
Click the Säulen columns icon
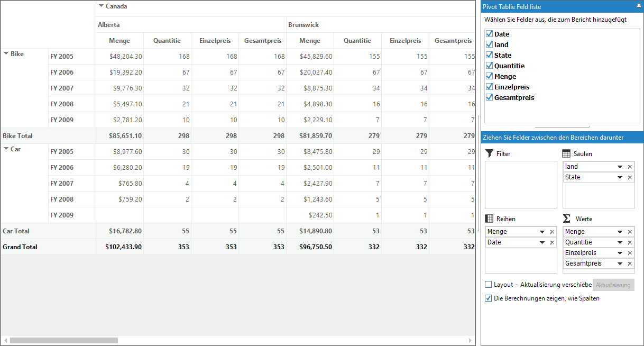566,153
